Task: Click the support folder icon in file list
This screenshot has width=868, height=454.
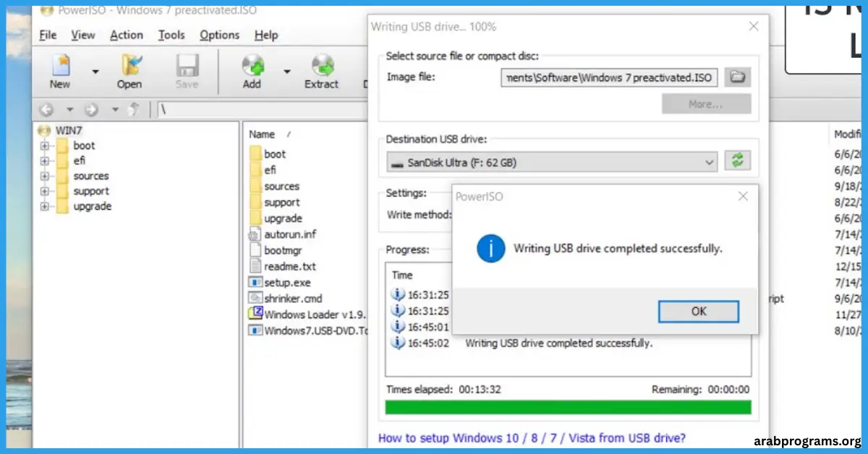Action: click(x=255, y=202)
